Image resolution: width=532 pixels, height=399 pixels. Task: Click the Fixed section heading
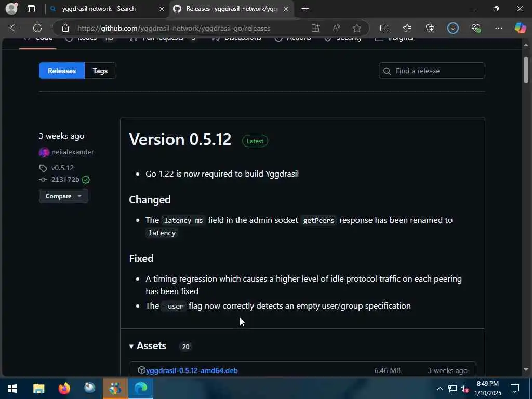[141, 258]
